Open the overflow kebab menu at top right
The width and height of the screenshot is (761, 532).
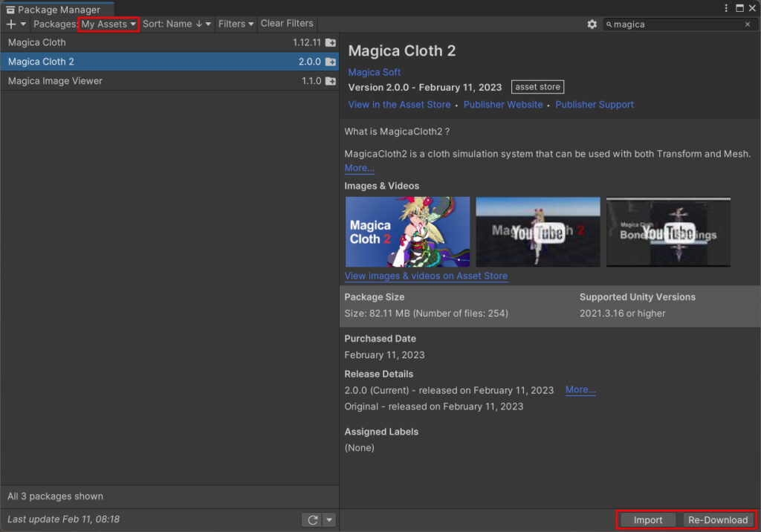(x=725, y=7)
